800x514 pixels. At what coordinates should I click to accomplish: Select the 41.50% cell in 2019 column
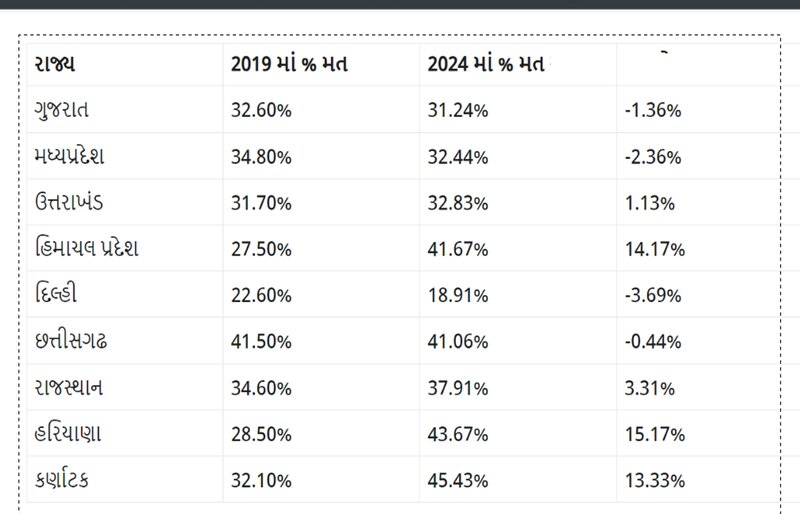(261, 342)
